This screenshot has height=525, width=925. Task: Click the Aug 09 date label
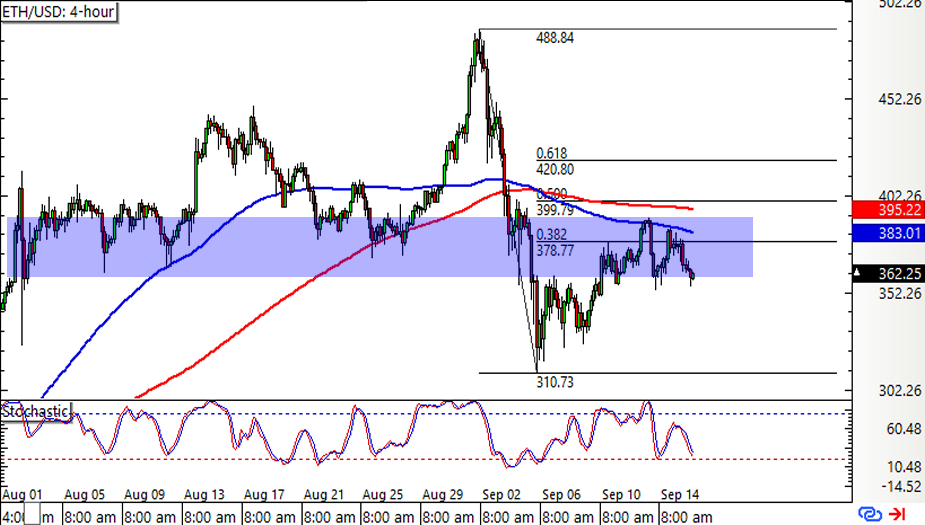(x=145, y=494)
